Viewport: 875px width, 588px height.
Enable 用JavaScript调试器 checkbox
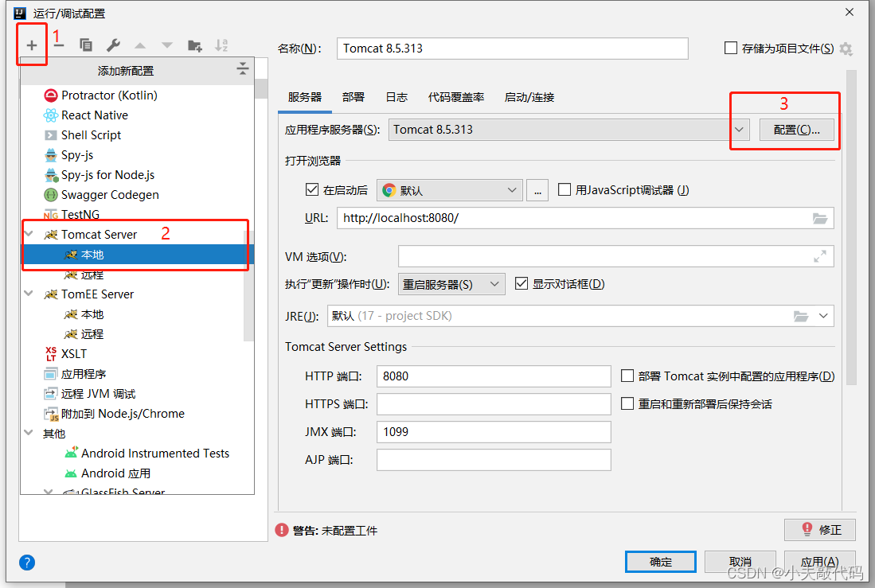[x=564, y=189]
